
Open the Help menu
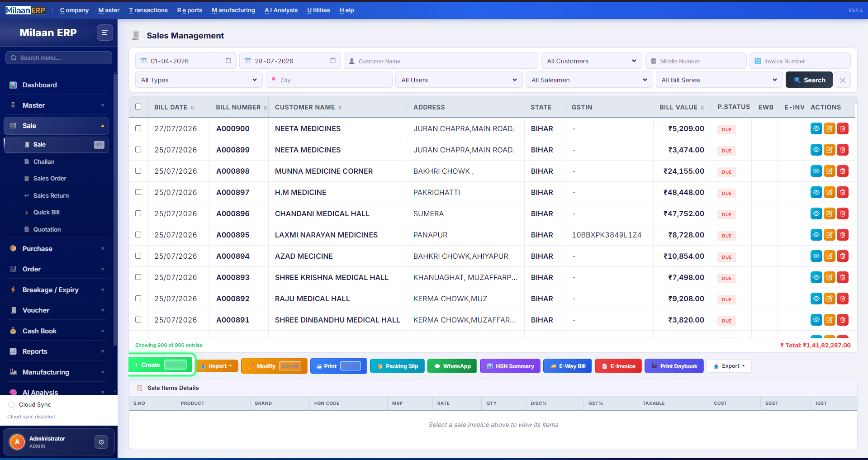[346, 10]
